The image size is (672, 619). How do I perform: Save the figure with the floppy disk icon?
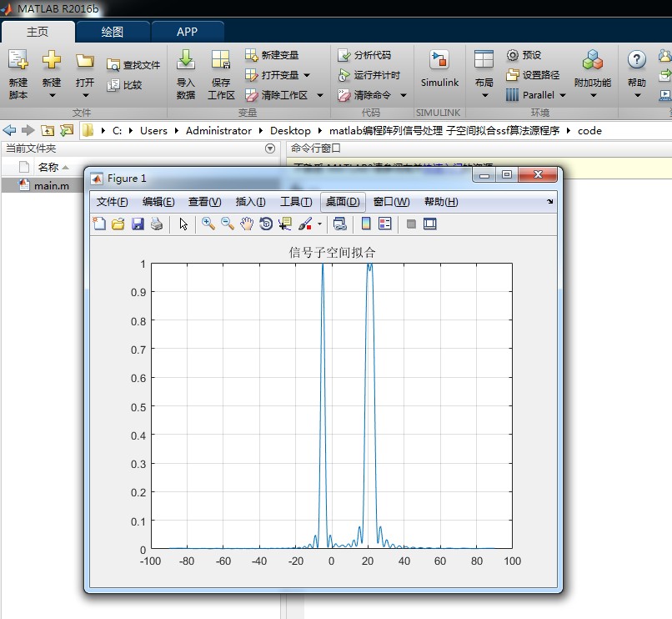[138, 224]
